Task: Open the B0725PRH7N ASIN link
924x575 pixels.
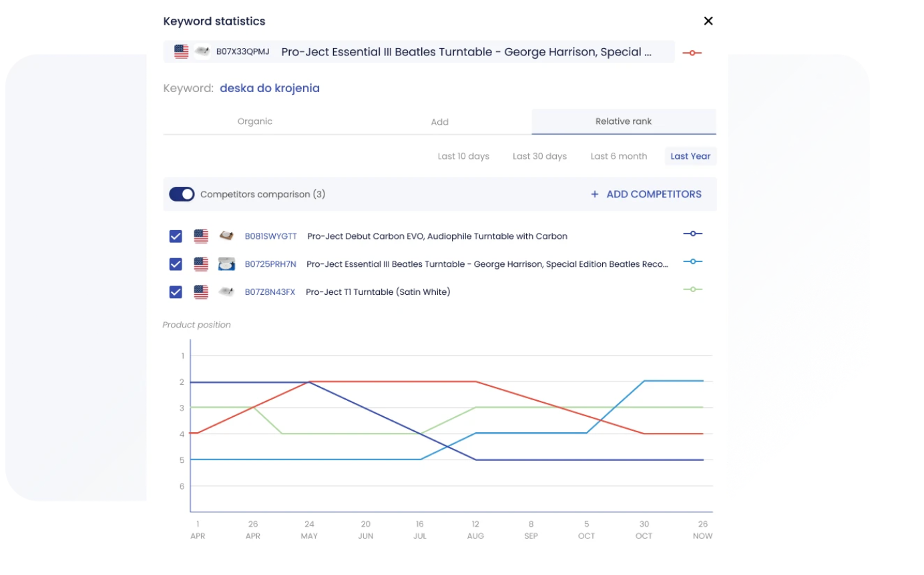Action: point(270,264)
